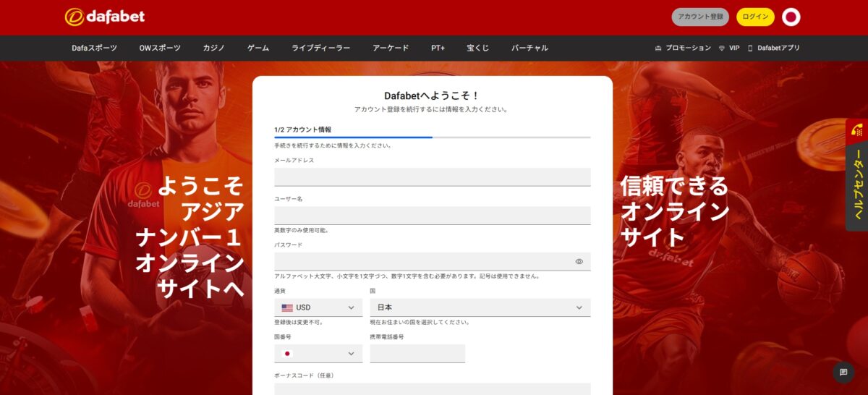Expand the 国番号 country code dropdown

[x=318, y=354]
